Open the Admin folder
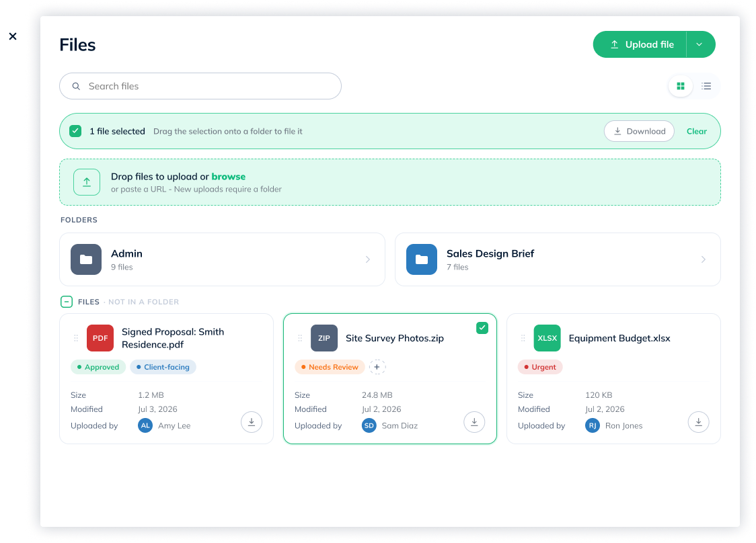The image size is (756, 543). tap(222, 259)
